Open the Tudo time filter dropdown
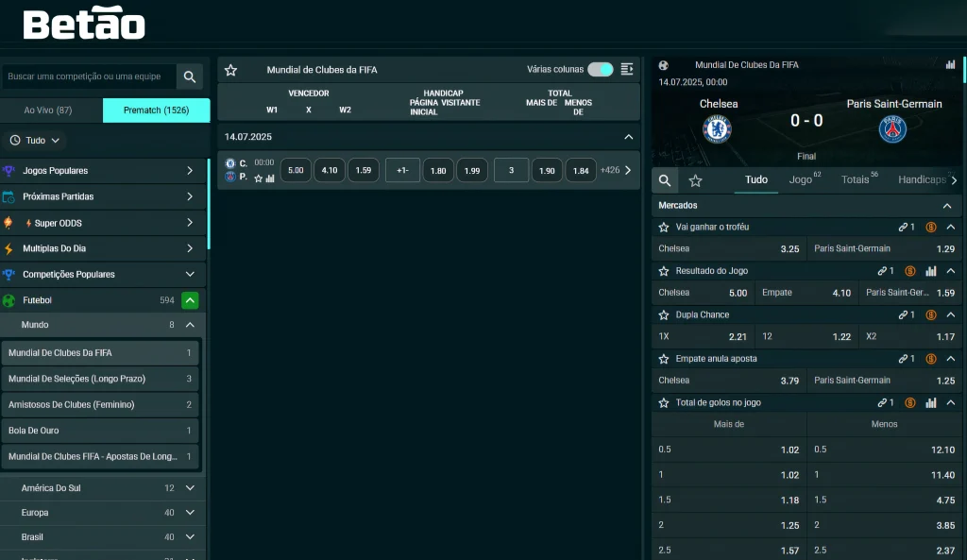Image resolution: width=967 pixels, height=560 pixels. click(35, 140)
